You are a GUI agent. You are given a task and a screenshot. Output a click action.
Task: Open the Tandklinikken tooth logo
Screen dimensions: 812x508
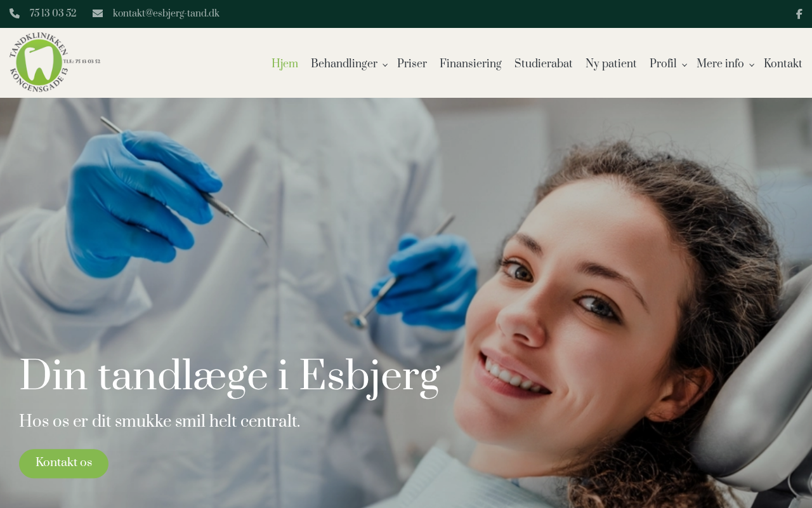55,62
